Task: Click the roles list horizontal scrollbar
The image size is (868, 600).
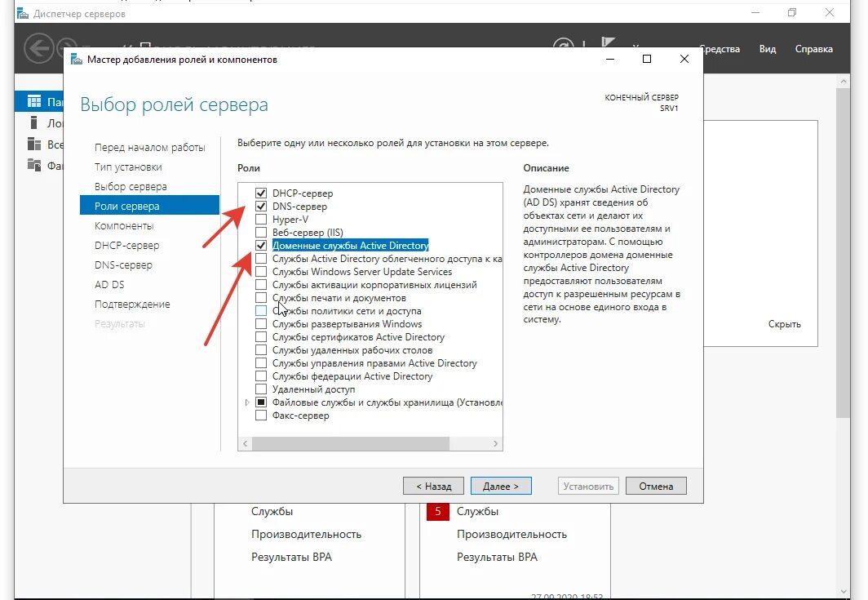Action: (351, 443)
